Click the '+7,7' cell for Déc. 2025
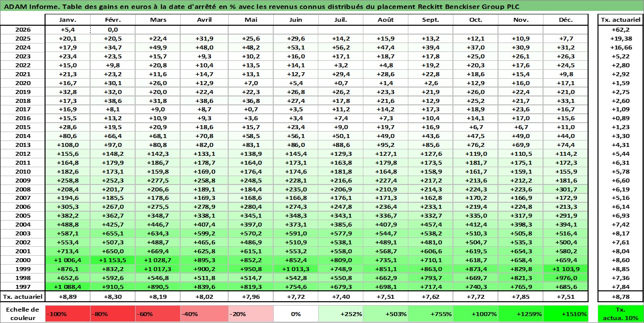Viewport: 644px width, 323px height. coord(565,39)
